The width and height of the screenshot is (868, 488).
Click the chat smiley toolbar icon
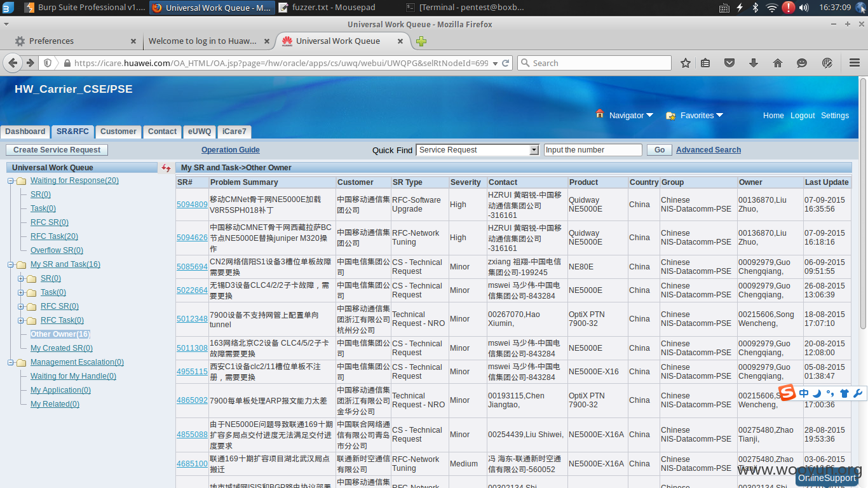pos(802,63)
